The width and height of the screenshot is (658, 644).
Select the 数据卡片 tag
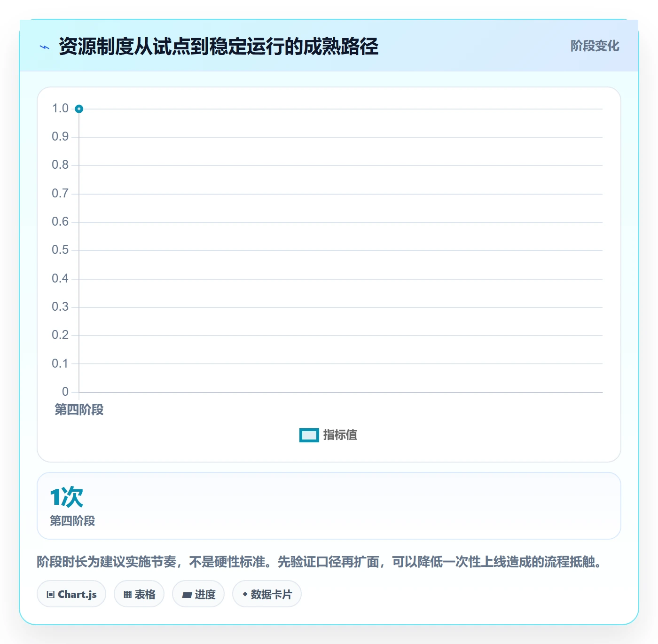click(267, 594)
